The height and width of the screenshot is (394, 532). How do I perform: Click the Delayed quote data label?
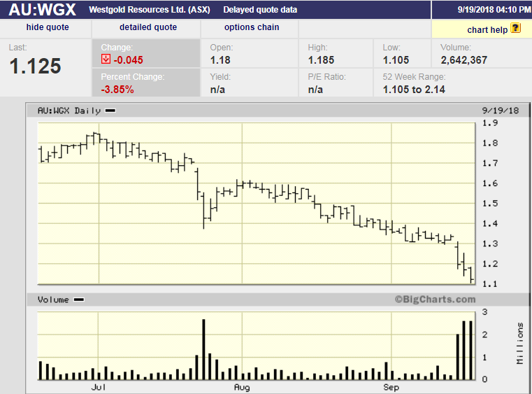260,10
